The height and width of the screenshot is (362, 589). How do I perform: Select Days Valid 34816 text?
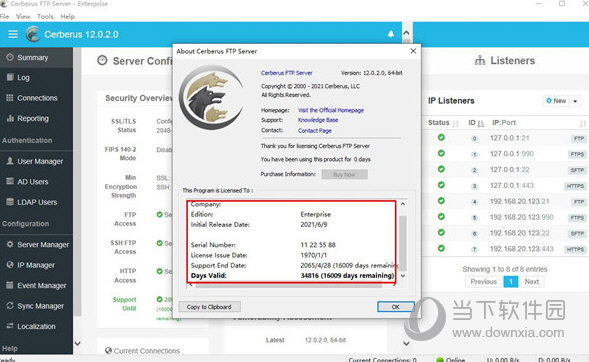(x=347, y=276)
